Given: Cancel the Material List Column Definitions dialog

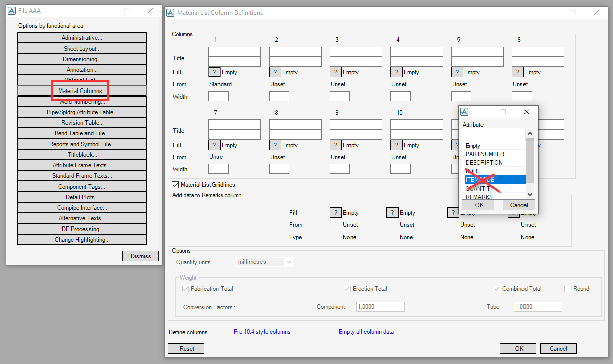Looking at the screenshot, I should tap(558, 349).
